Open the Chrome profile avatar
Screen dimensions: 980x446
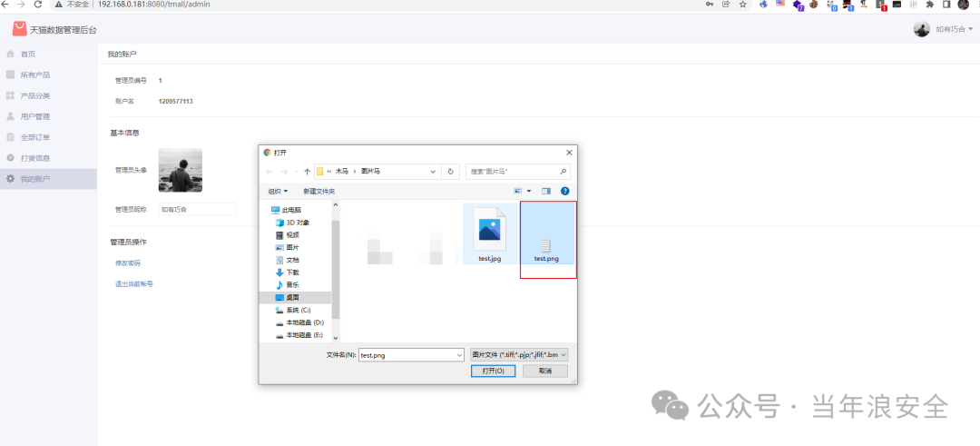click(x=963, y=5)
